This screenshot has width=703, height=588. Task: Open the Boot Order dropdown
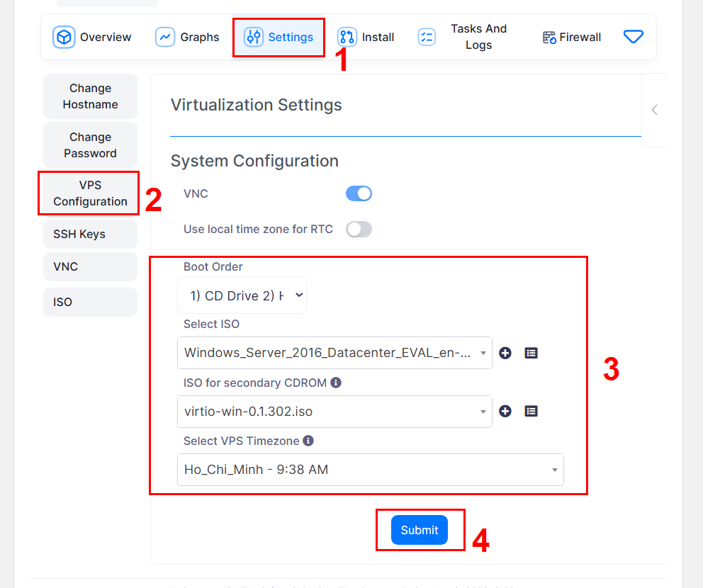(242, 295)
